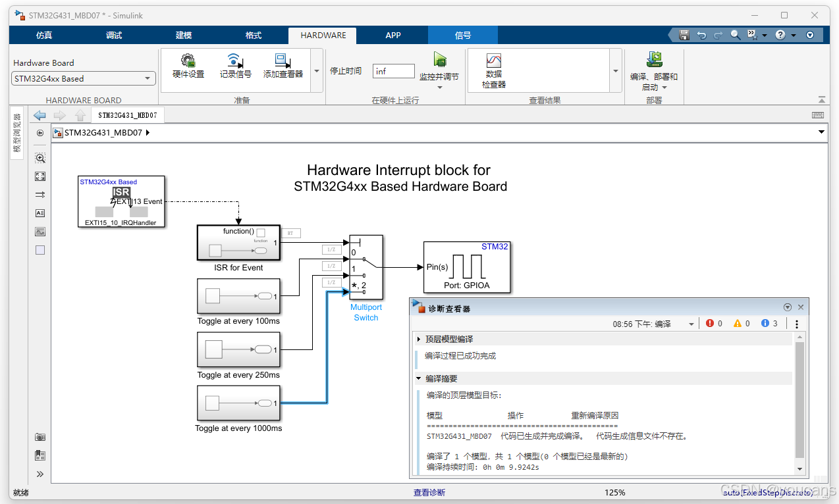Image resolution: width=839 pixels, height=504 pixels.
Task: Click fit to view icon in palette
Action: 40,176
